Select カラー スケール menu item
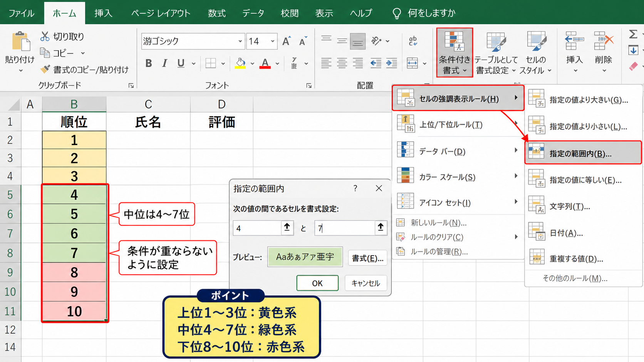This screenshot has height=362, width=644. tap(458, 177)
